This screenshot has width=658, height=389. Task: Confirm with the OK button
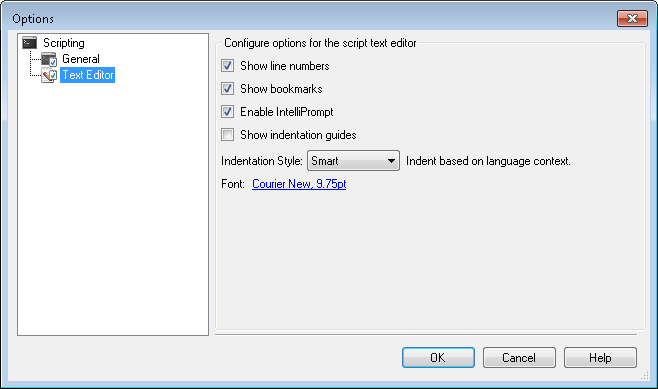[x=438, y=358]
